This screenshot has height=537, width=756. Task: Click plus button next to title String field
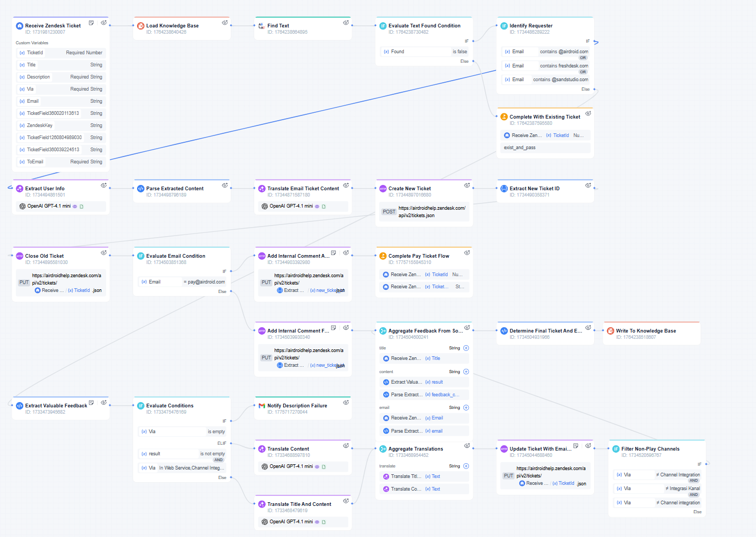[x=466, y=348]
